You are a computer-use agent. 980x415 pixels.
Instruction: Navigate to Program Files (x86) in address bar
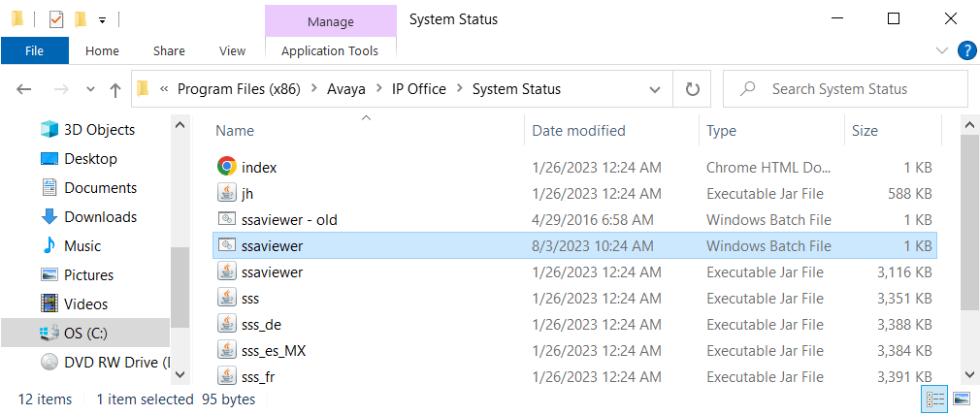pyautogui.click(x=240, y=89)
